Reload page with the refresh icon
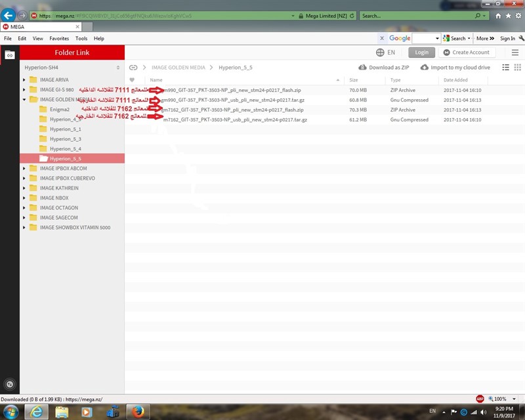525x420 pixels. click(x=352, y=16)
